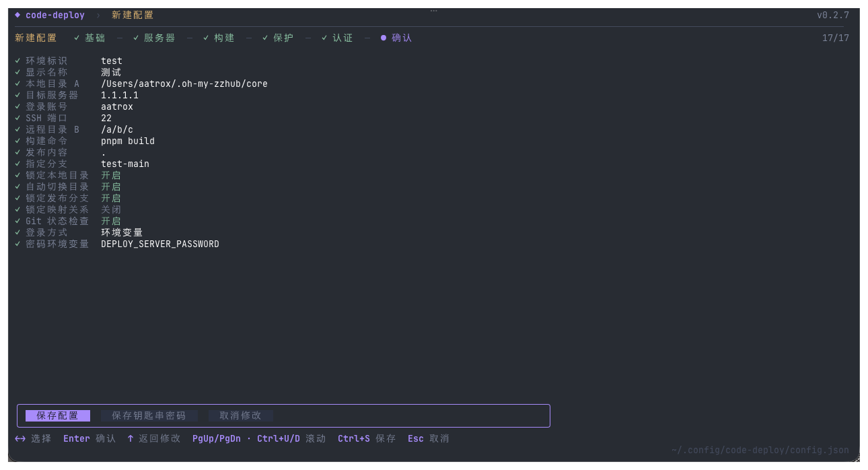Toggle the Git 状态检查 value 开启

[x=111, y=221]
